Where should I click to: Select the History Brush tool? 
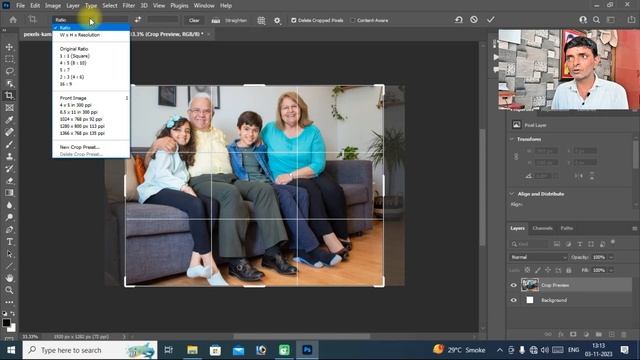[x=9, y=169]
